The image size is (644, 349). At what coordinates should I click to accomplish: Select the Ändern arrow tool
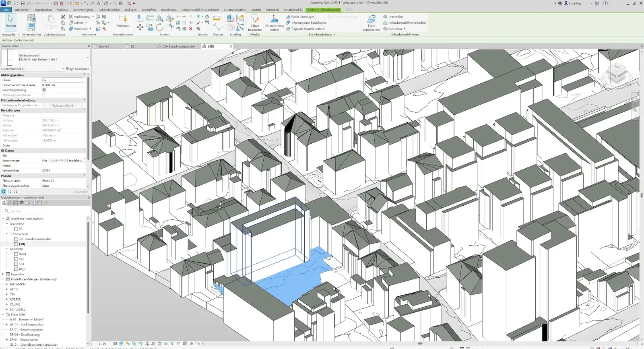point(10,22)
